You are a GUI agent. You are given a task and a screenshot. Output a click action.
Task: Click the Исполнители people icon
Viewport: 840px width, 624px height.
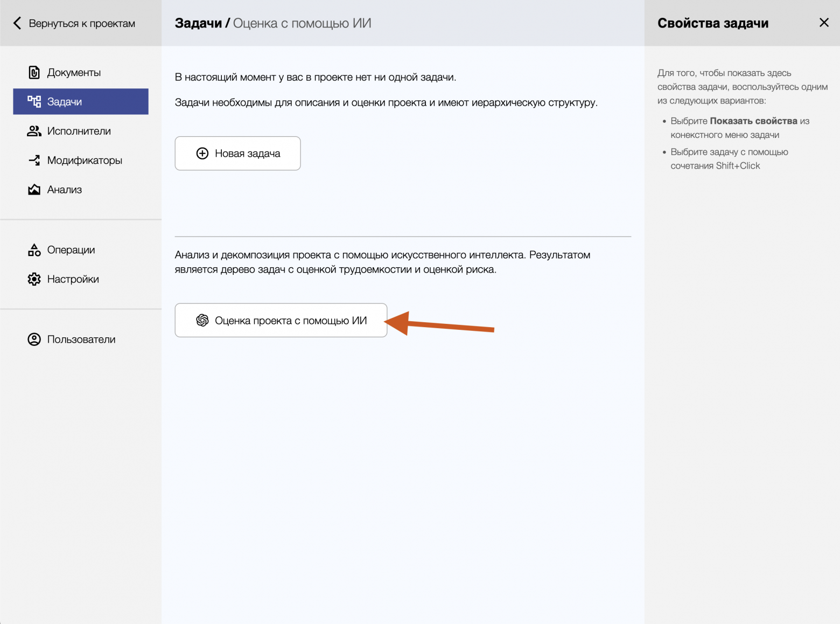click(x=34, y=131)
